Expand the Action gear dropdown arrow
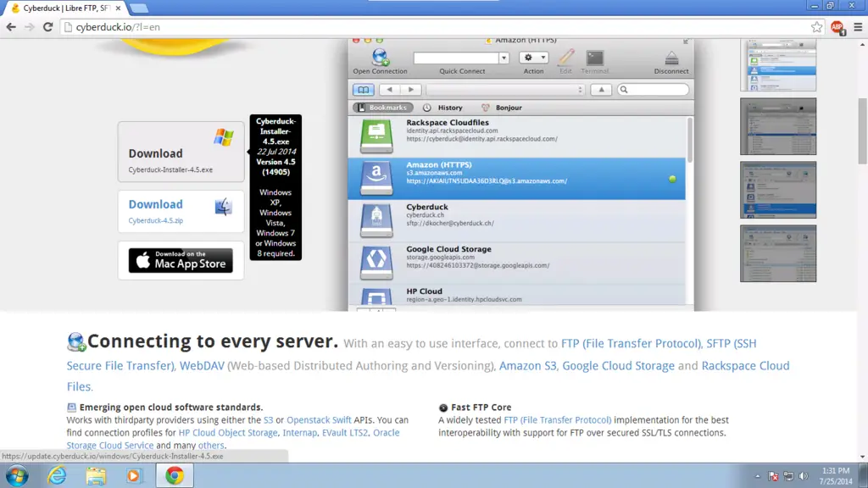This screenshot has width=868, height=488. pos(543,58)
